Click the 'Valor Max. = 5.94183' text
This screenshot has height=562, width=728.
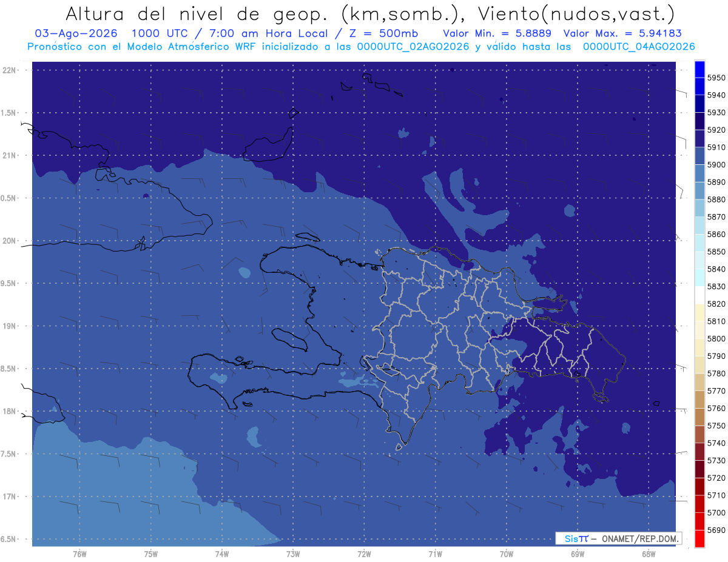coord(623,33)
